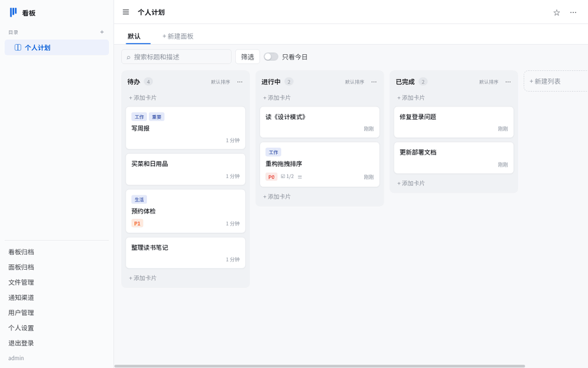Open the board's top-right more options menu

click(x=573, y=13)
